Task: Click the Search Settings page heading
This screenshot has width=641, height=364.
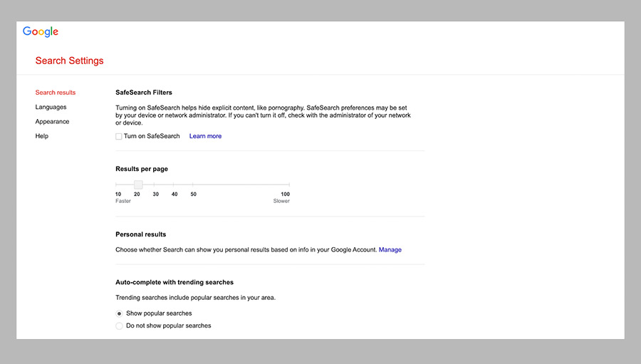Action: point(69,61)
